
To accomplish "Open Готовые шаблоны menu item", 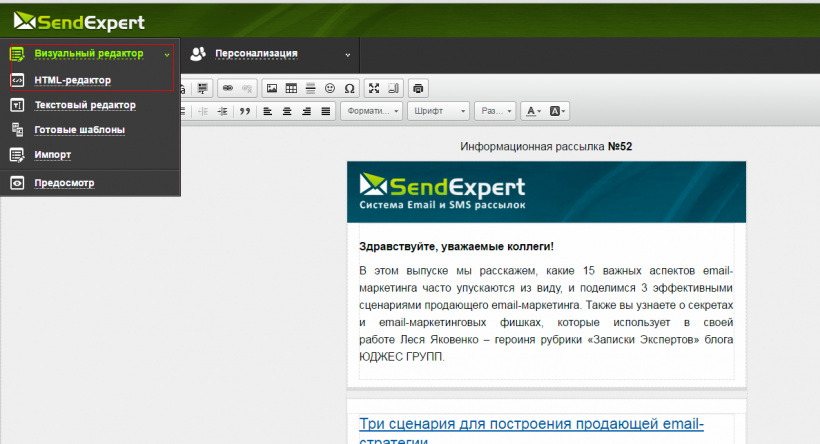I will click(79, 129).
